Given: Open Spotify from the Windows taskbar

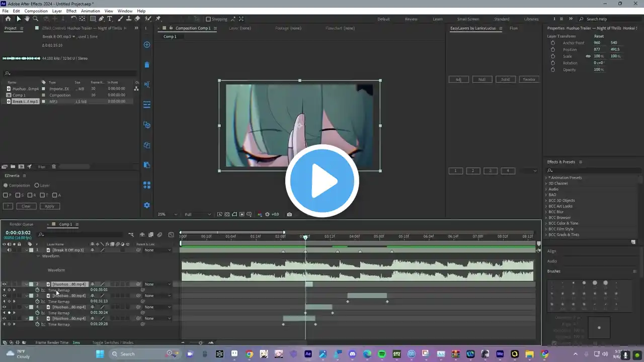Looking at the screenshot, I should (x=382, y=354).
